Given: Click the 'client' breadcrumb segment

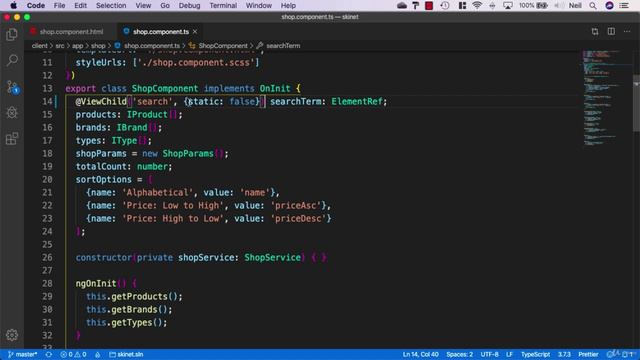Looking at the screenshot, I should pos(40,46).
